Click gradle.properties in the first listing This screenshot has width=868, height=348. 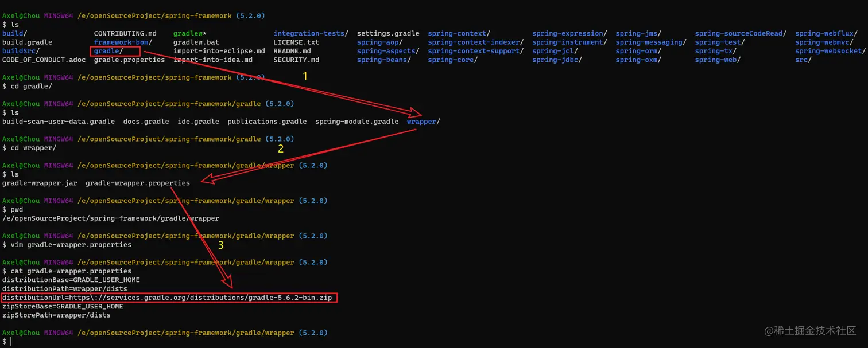[x=129, y=60]
